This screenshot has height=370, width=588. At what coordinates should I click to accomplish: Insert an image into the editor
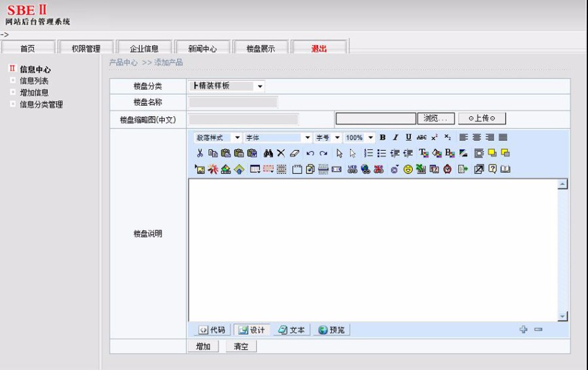[x=200, y=169]
